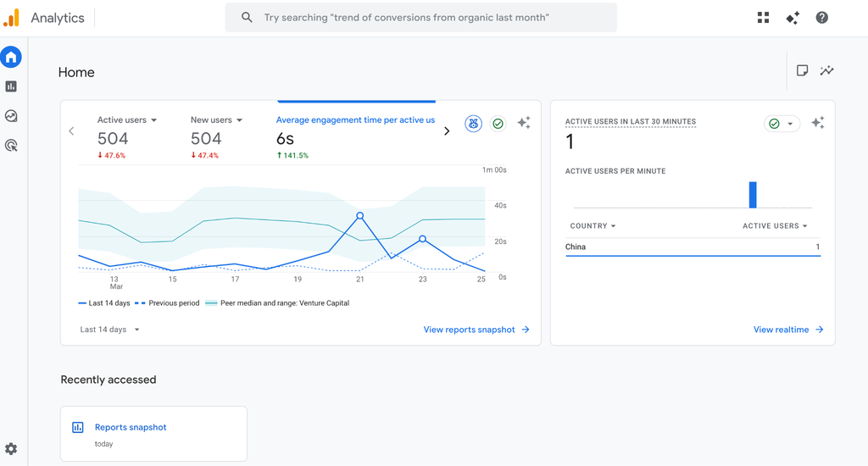The width and height of the screenshot is (868, 466).
Task: Open the View realtime link
Action: click(x=788, y=330)
